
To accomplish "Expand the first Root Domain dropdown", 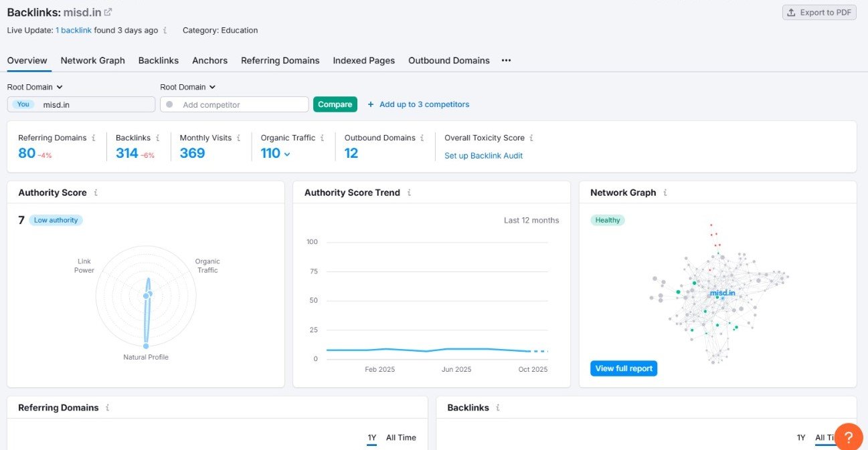I will (x=35, y=87).
